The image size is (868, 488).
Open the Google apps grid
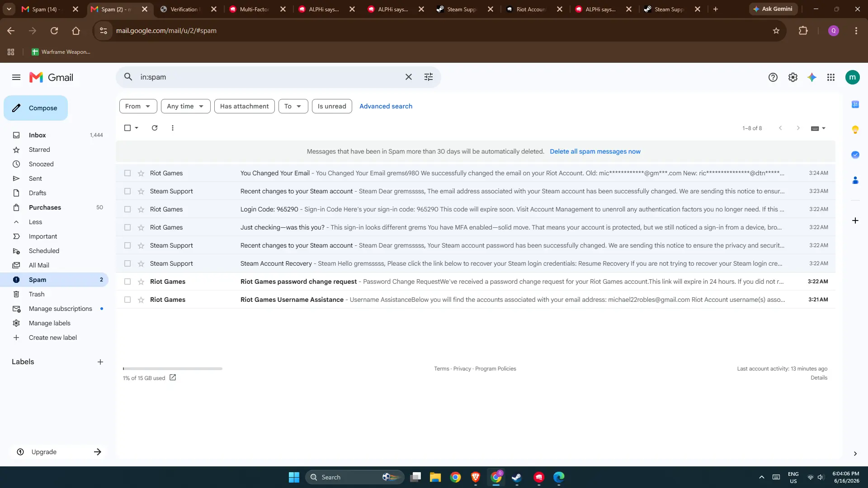[831, 77]
